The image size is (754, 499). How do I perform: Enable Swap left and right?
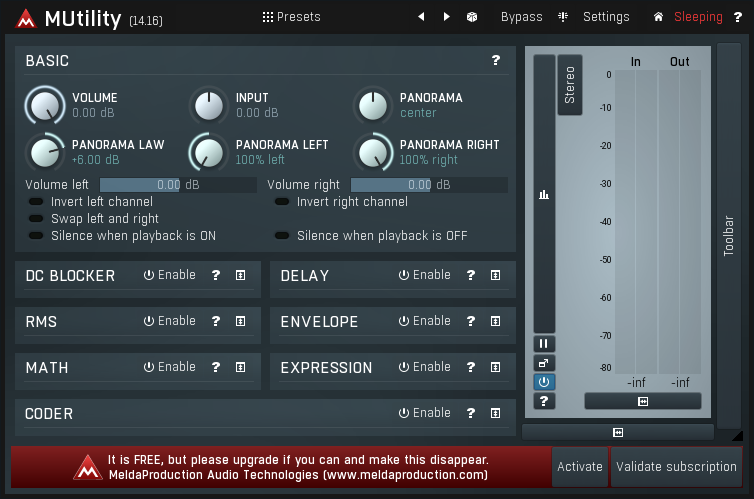click(x=37, y=219)
